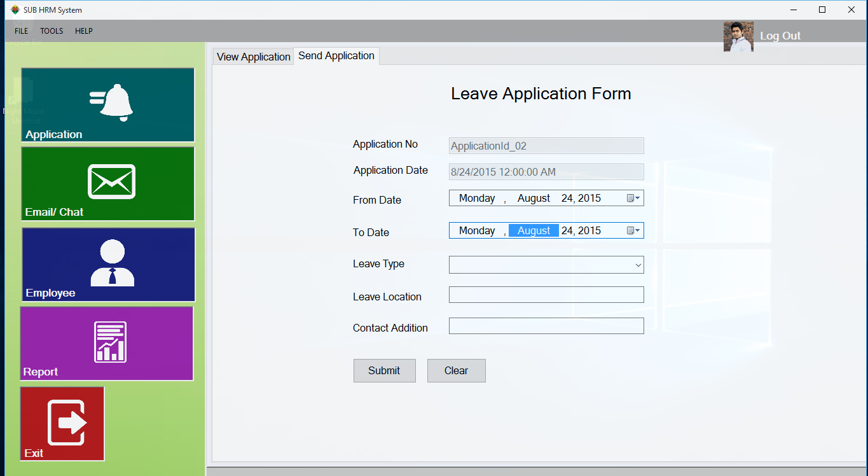
Task: Click the Submit button
Action: click(384, 370)
